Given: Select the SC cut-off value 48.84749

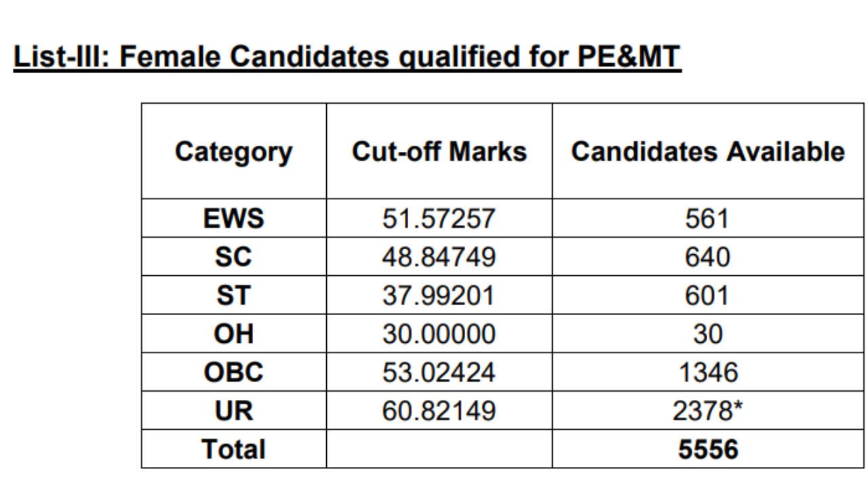Looking at the screenshot, I should coord(439,257).
